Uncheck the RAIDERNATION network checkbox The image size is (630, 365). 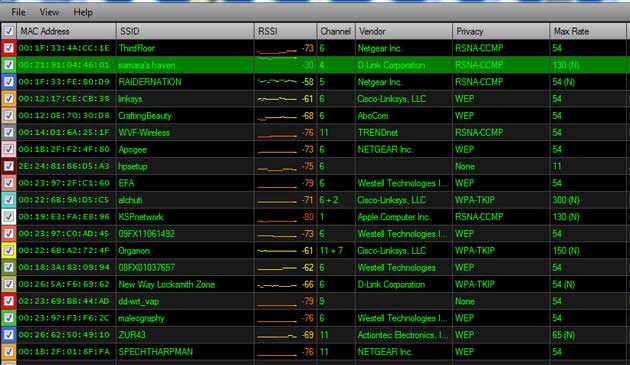click(8, 82)
